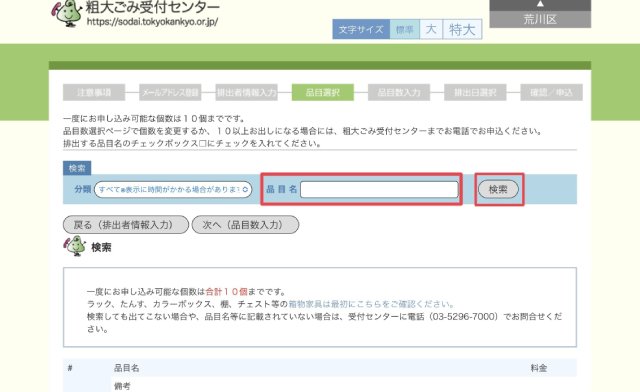The width and height of the screenshot is (640, 392).
Task: Click the メールアドレス登録 step tab
Action: coord(170,92)
